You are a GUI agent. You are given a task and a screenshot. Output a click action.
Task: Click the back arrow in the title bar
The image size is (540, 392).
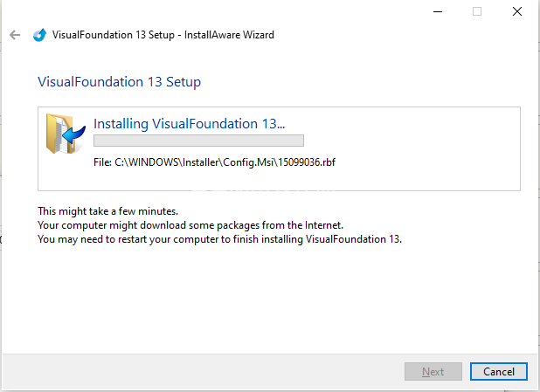14,35
